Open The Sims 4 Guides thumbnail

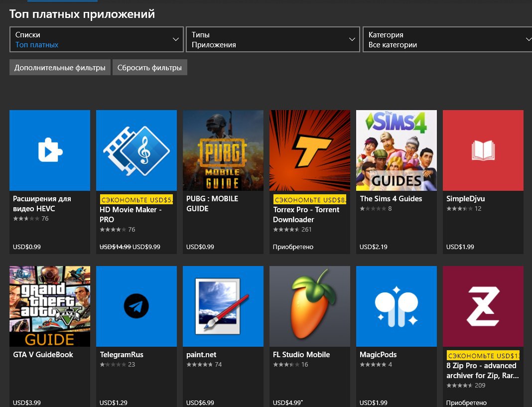397,150
